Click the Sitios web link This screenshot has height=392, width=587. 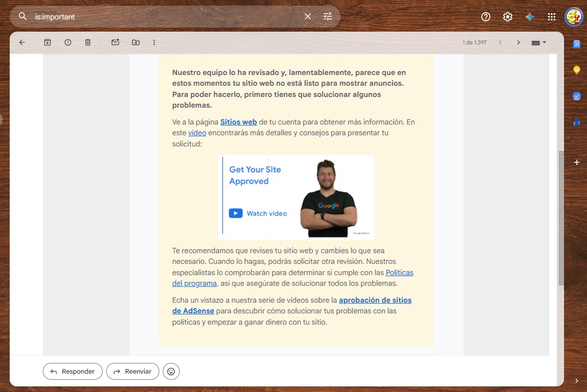[x=238, y=122]
